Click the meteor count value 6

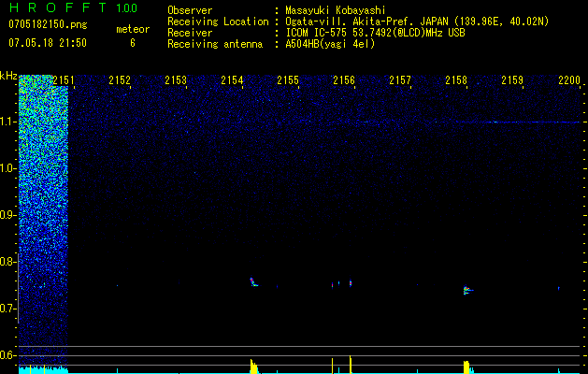[133, 43]
